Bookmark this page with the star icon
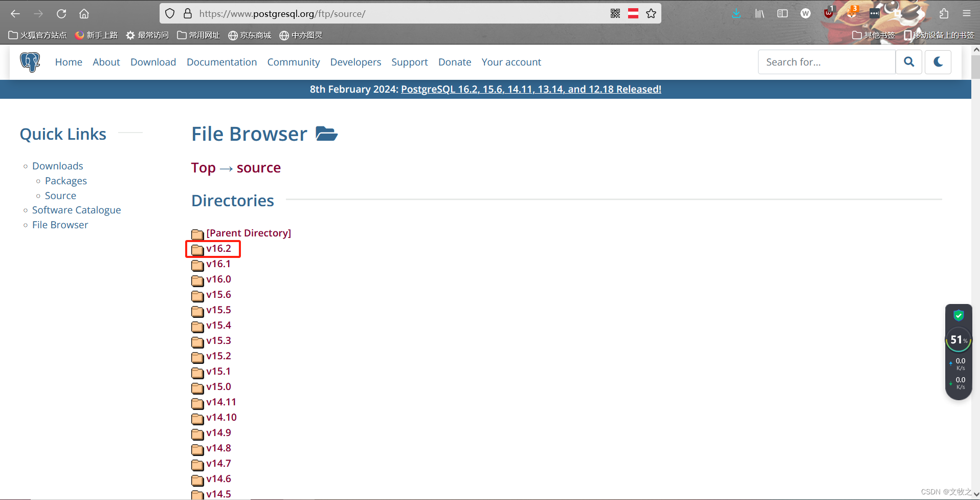The width and height of the screenshot is (980, 500). pos(651,14)
